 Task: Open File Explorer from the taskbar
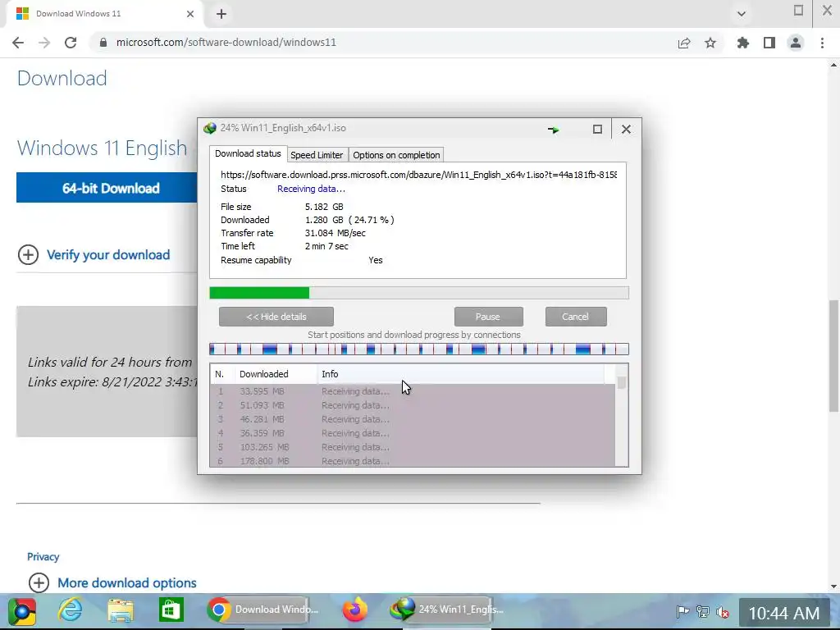pos(121,610)
